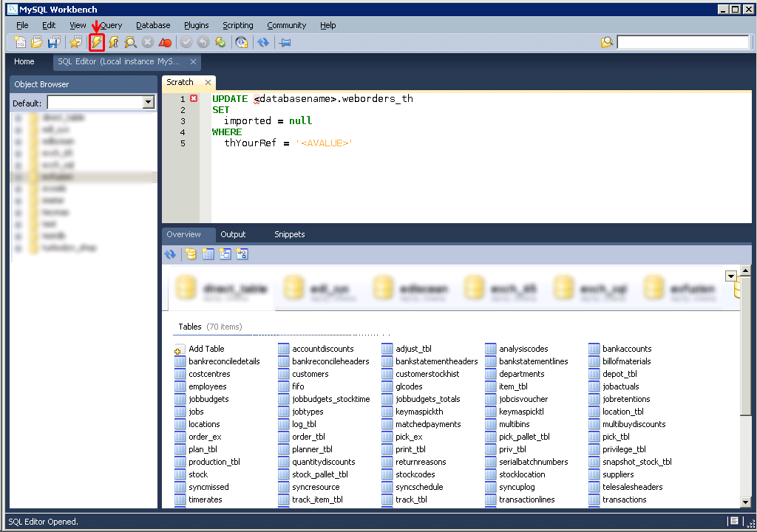
Task: Open the schema list dropdown arrow in Overview
Action: click(731, 276)
